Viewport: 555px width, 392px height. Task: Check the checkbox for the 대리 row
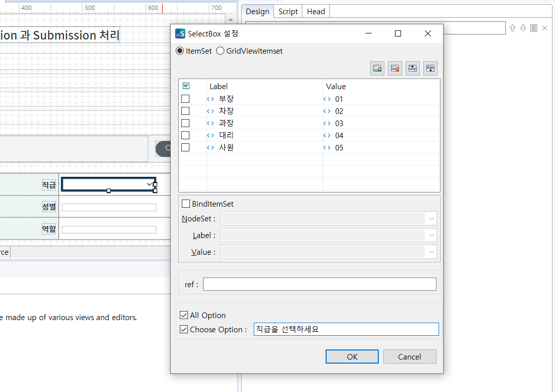pyautogui.click(x=185, y=135)
